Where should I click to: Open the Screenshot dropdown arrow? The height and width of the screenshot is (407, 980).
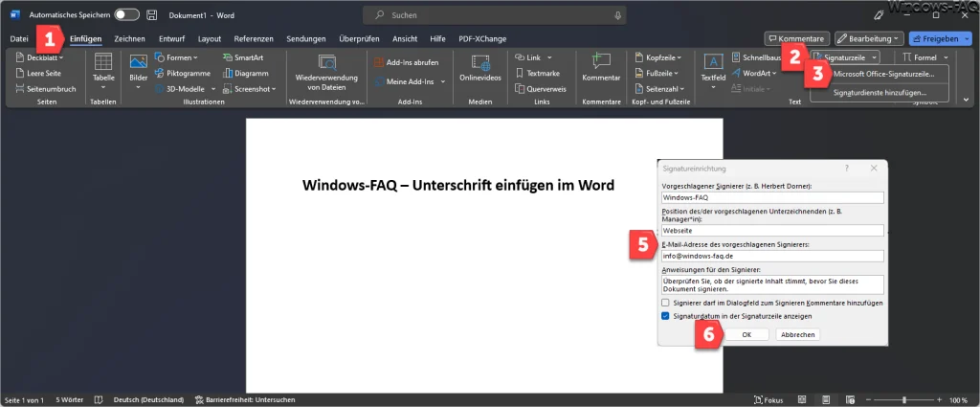pos(273,89)
